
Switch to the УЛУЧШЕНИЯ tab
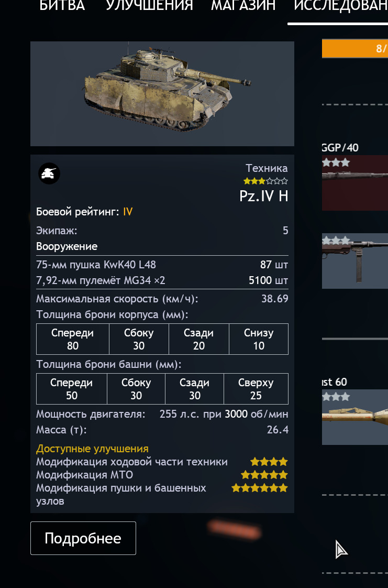coord(149,6)
